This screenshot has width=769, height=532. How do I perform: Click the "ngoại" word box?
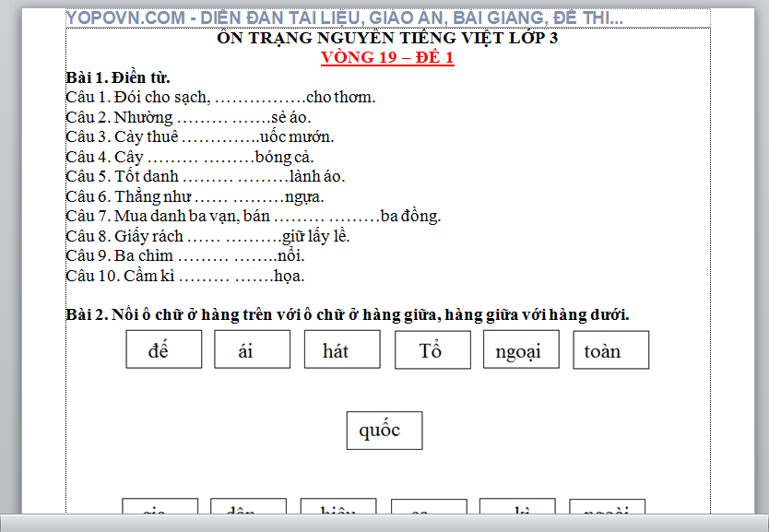pos(521,350)
